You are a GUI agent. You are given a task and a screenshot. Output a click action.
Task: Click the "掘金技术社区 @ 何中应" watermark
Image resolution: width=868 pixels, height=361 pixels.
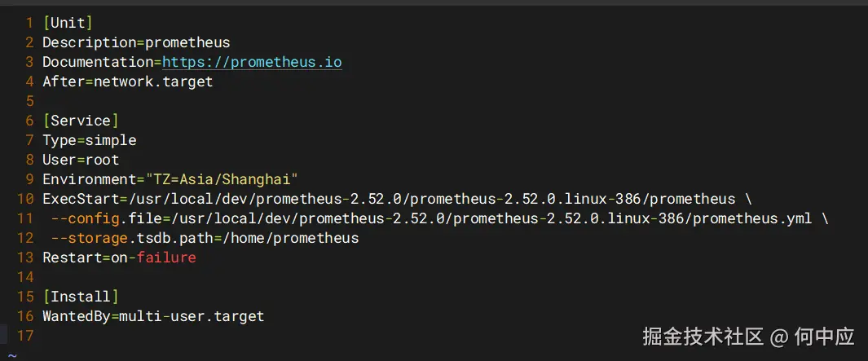click(x=747, y=336)
